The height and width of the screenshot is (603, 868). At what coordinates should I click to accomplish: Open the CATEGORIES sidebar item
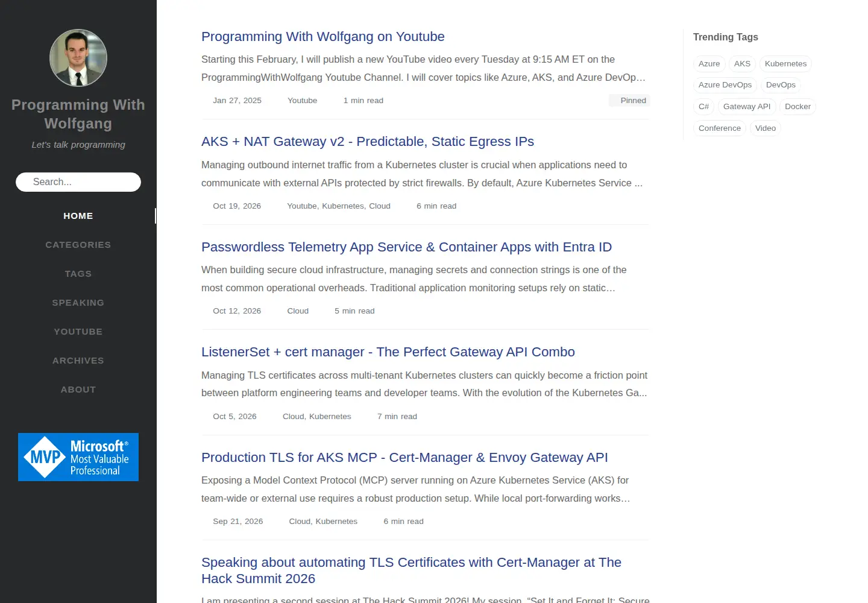click(78, 245)
